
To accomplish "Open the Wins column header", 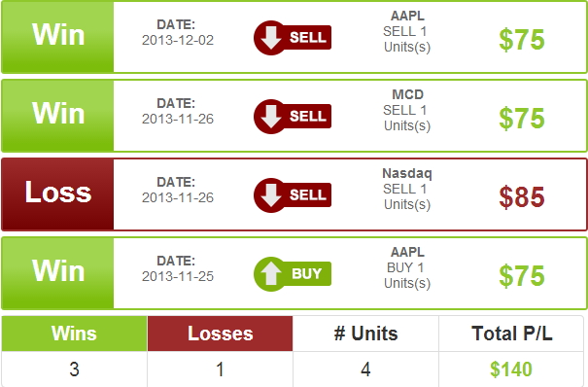I will click(74, 334).
